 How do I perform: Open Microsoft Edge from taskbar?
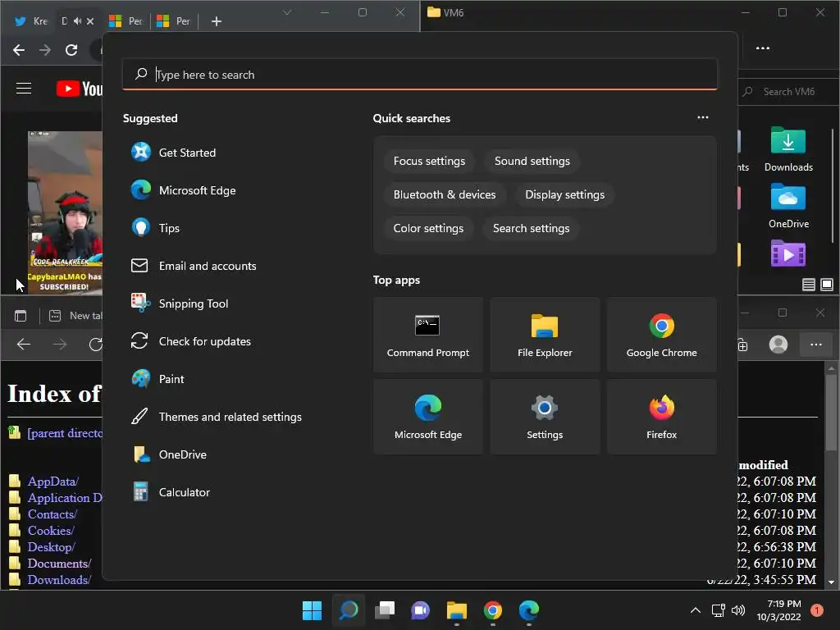pyautogui.click(x=529, y=610)
